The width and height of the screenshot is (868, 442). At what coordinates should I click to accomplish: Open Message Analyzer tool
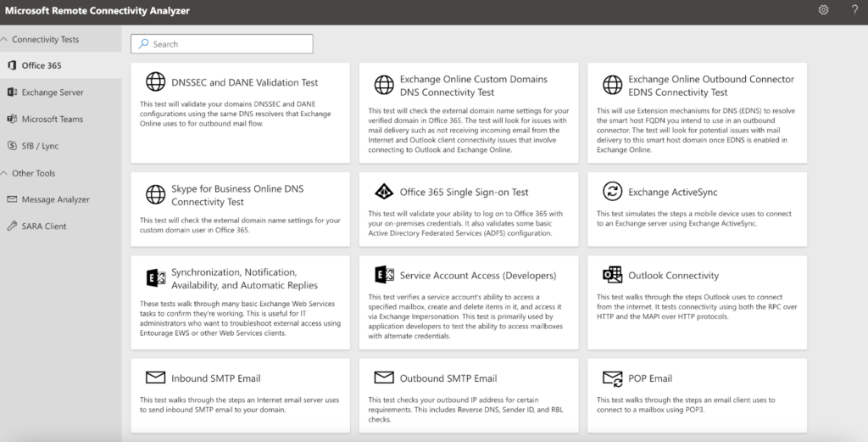pos(61,199)
